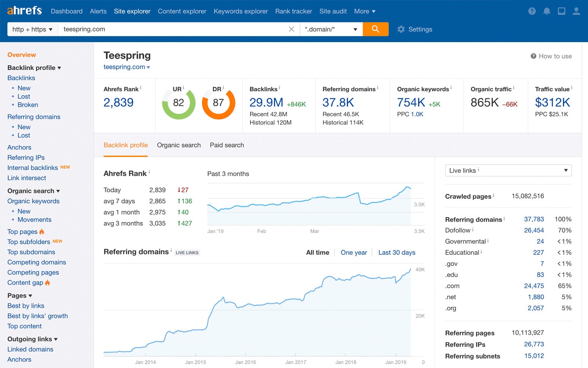This screenshot has height=368, width=588.
Task: Select the All time chart range
Action: pyautogui.click(x=318, y=252)
